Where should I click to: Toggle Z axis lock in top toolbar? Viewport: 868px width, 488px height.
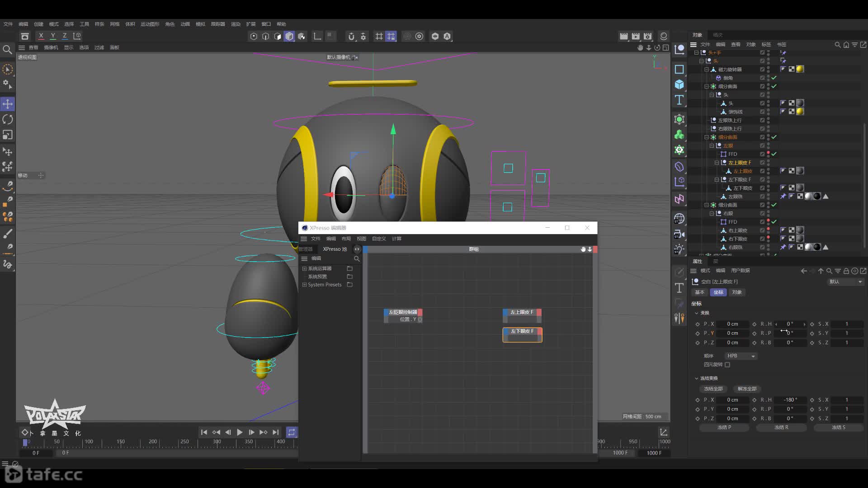[x=65, y=36]
